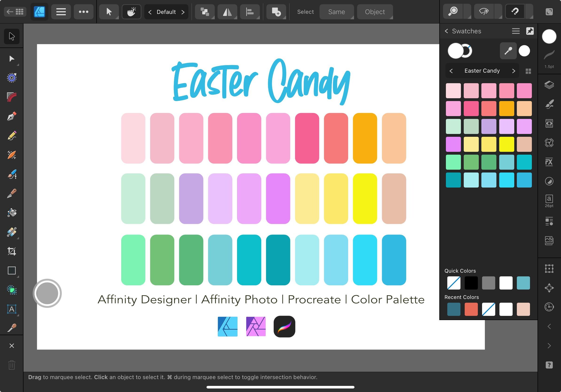This screenshot has height=392, width=561.
Task: Select the Crop tool
Action: click(x=12, y=251)
